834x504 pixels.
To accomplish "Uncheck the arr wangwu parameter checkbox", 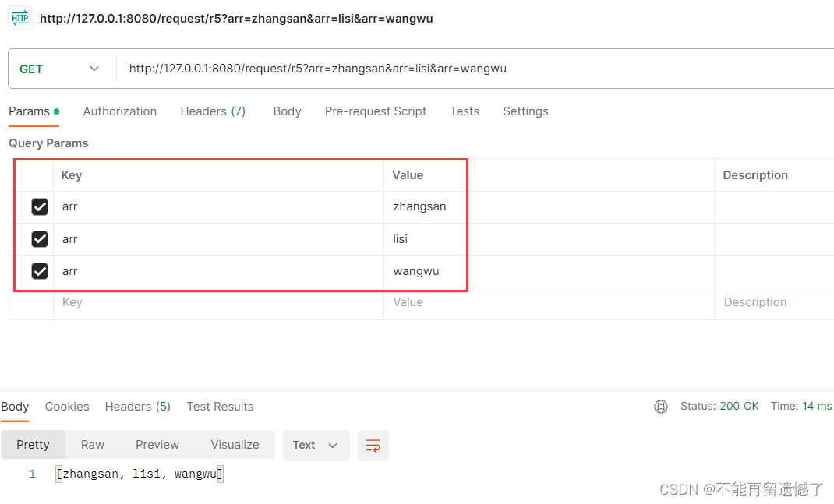I will (40, 271).
